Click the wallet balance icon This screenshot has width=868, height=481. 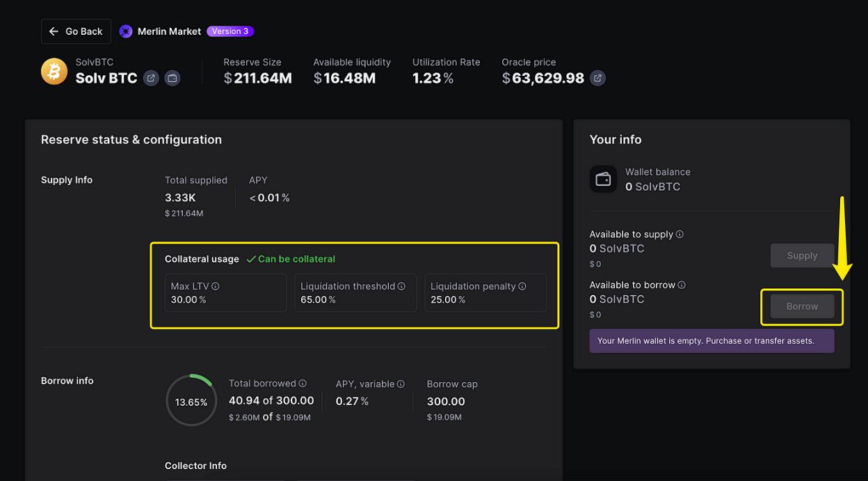[x=603, y=180]
